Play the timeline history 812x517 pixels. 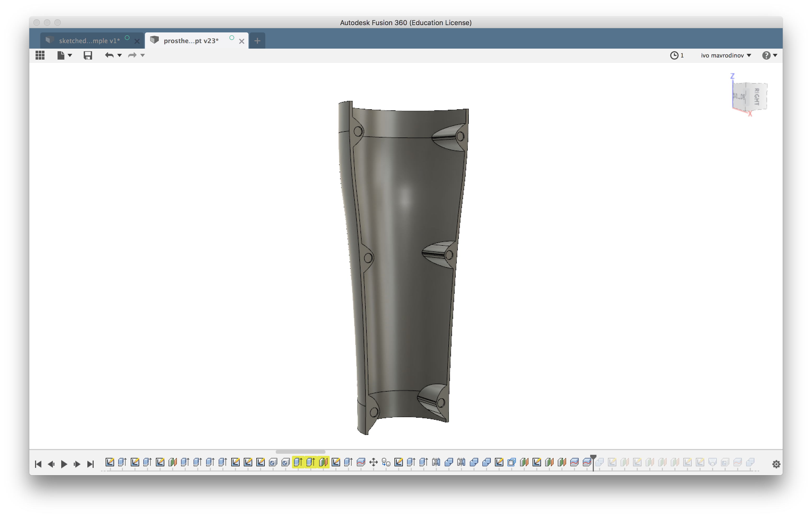pos(64,464)
